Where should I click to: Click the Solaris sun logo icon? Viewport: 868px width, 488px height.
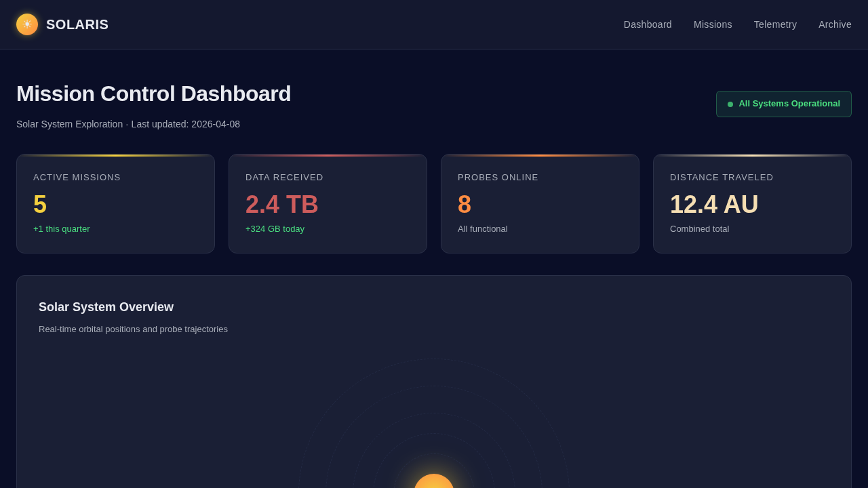[x=27, y=24]
